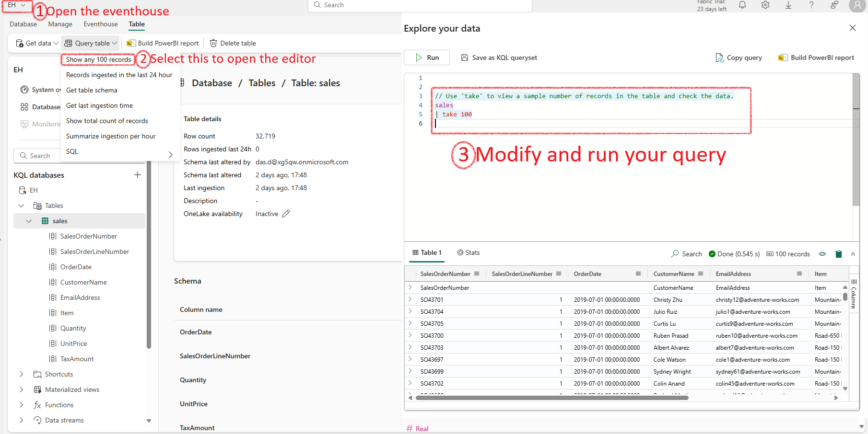
Task: Open Databases in sidebar
Action: pyautogui.click(x=40, y=107)
